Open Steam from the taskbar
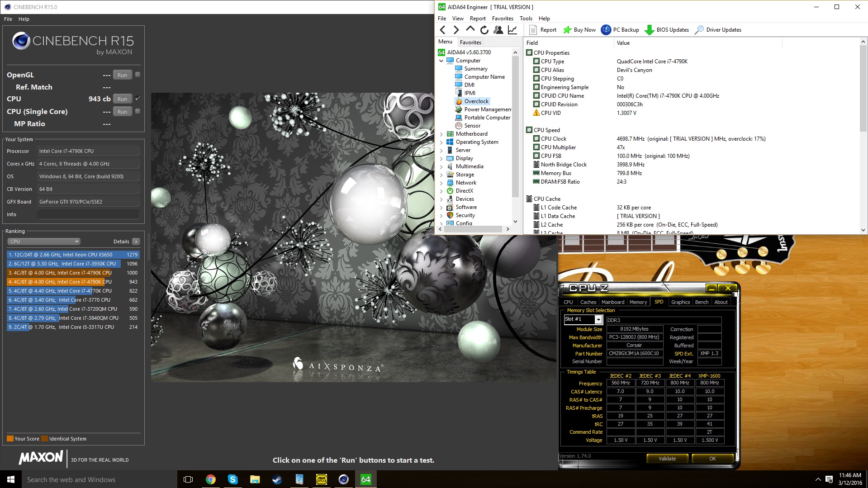This screenshot has width=868, height=488. 277,479
